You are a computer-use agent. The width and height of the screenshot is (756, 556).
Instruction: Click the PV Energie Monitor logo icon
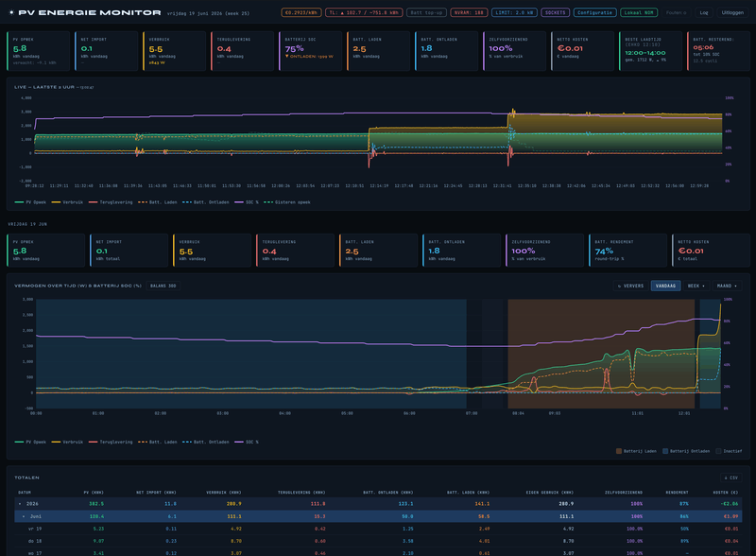tap(11, 12)
